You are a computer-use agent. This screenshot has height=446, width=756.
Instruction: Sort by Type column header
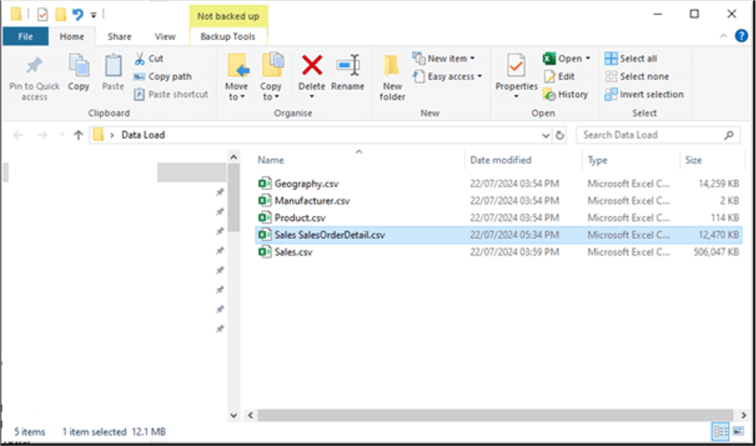coord(597,160)
